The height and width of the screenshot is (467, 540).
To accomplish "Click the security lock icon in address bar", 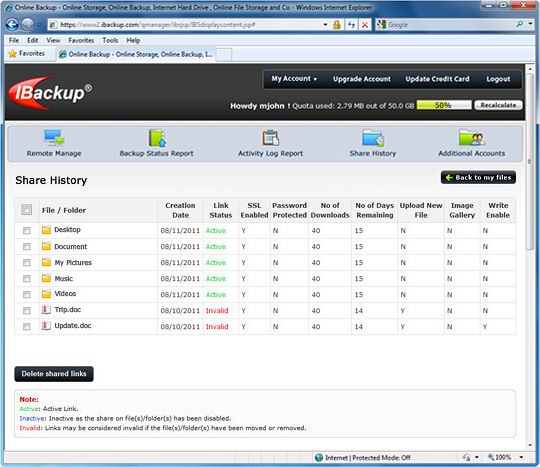I will (x=336, y=25).
